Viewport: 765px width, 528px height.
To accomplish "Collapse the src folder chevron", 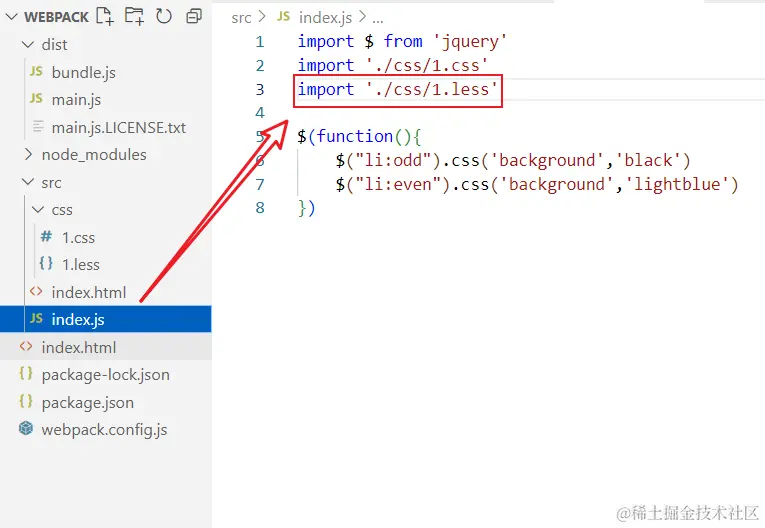I will (x=28, y=182).
